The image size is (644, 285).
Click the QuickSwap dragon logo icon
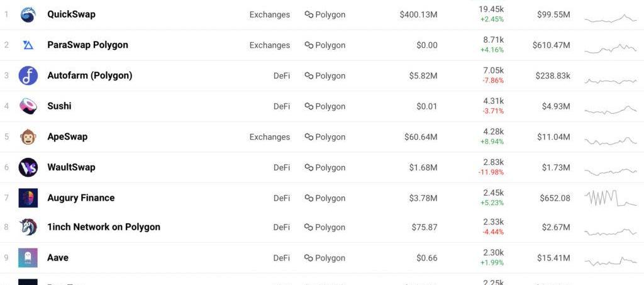28,14
